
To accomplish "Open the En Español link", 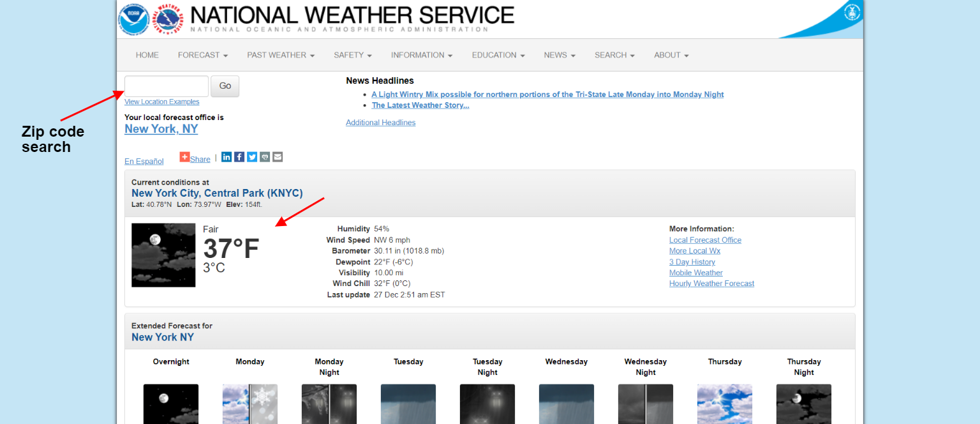I will [x=144, y=162].
